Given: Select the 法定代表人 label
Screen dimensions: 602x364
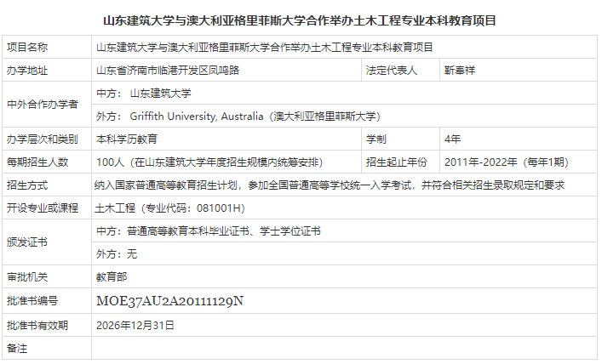Looking at the screenshot, I should tap(391, 71).
